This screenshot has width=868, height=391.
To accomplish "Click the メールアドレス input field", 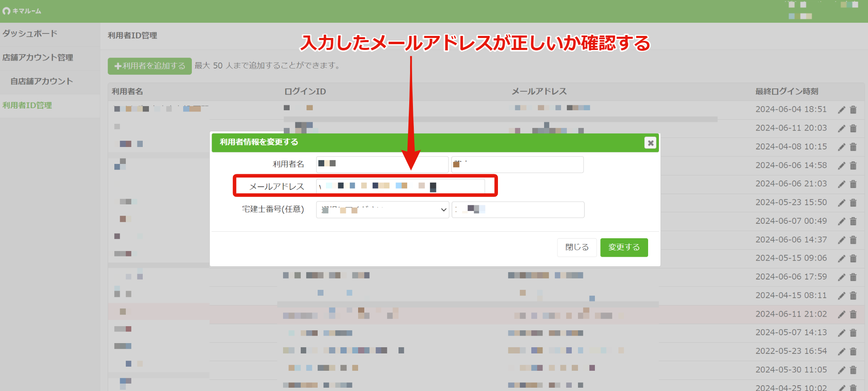I will coord(401,186).
